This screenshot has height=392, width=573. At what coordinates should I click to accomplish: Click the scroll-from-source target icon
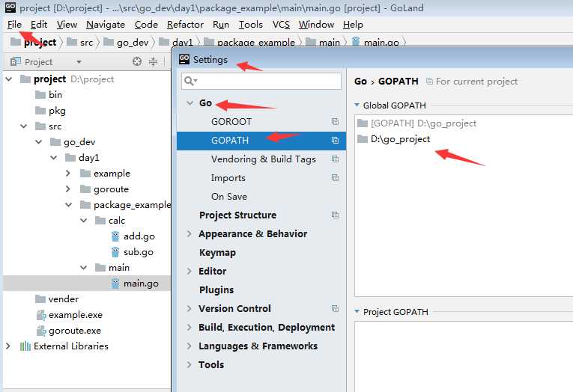coord(137,61)
